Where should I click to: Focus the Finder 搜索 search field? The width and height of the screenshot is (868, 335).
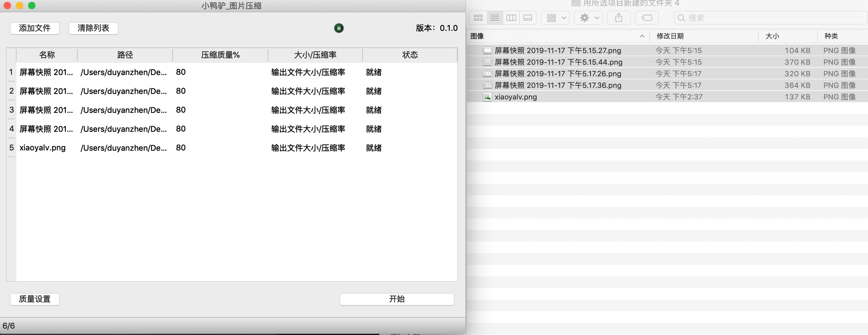[x=771, y=18]
